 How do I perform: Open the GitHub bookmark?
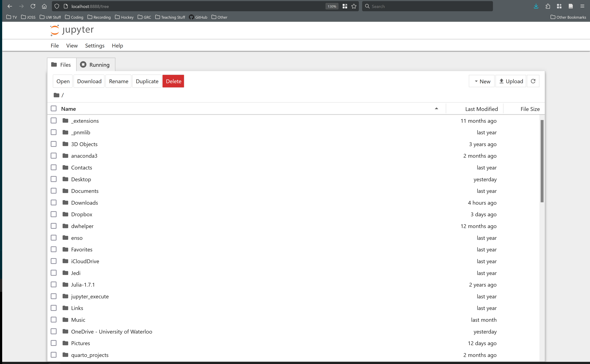coord(198,17)
